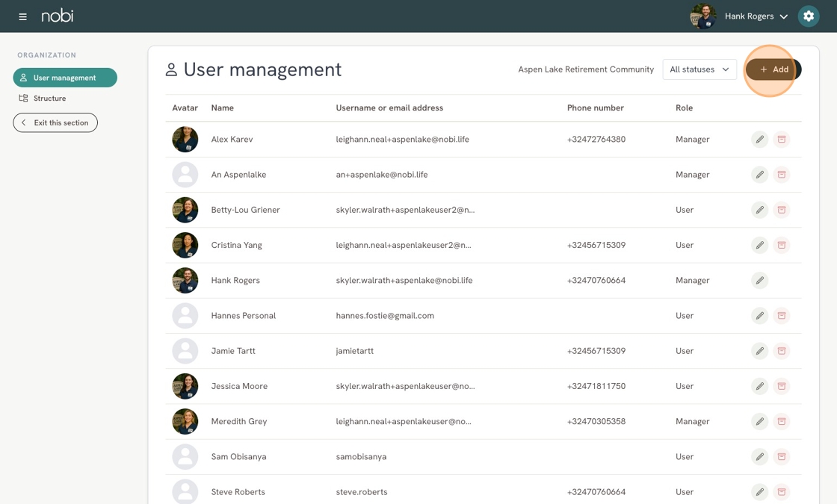Click Betty-Lou Griener's avatar thumbnail
837x504 pixels.
[185, 210]
